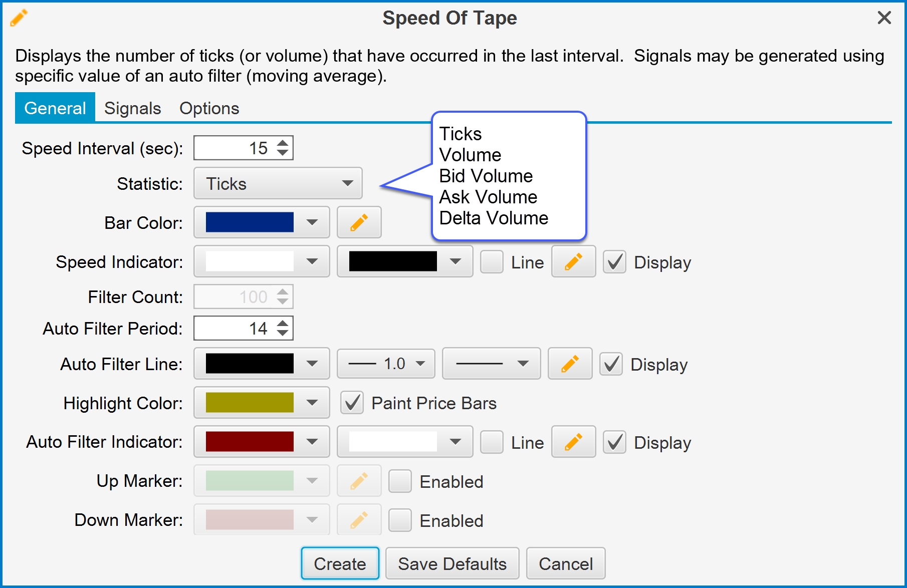Screen dimensions: 907x588
Task: Close the Speed Of Tape dialog
Action: (x=884, y=18)
